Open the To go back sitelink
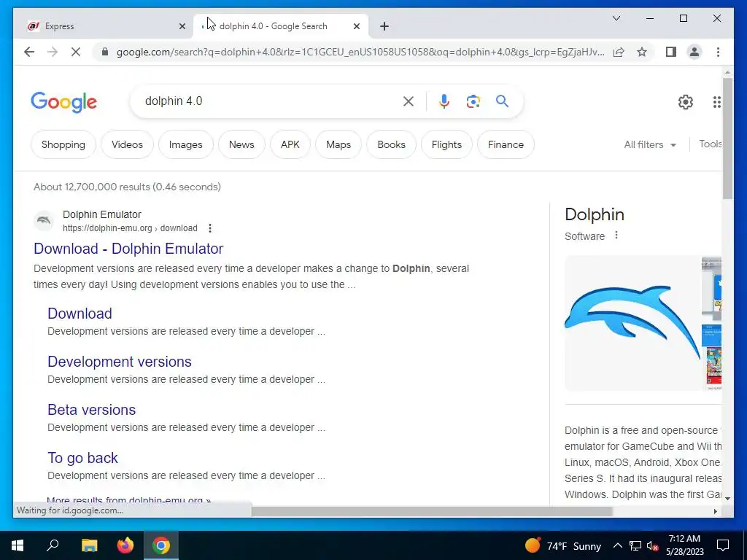Viewport: 747px width, 560px height. [x=82, y=458]
